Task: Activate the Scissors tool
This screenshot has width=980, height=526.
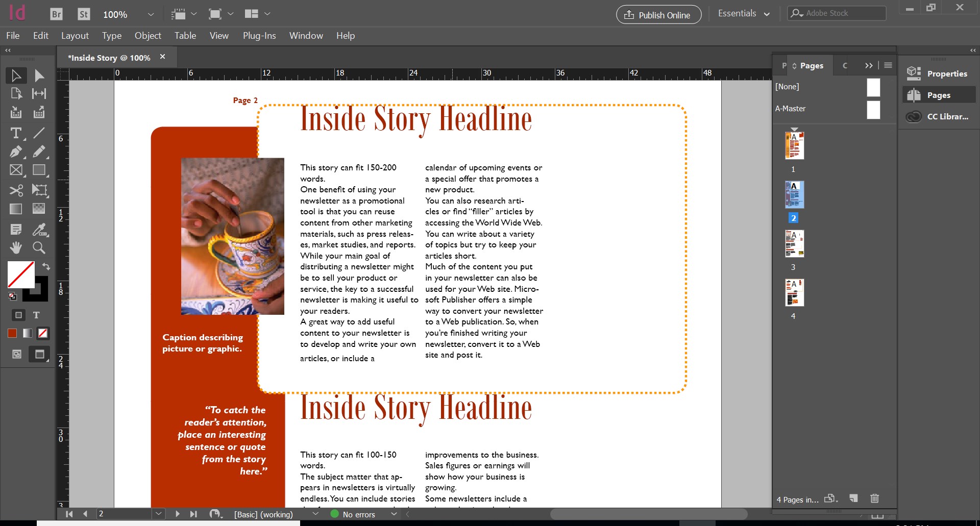Action: [16, 190]
